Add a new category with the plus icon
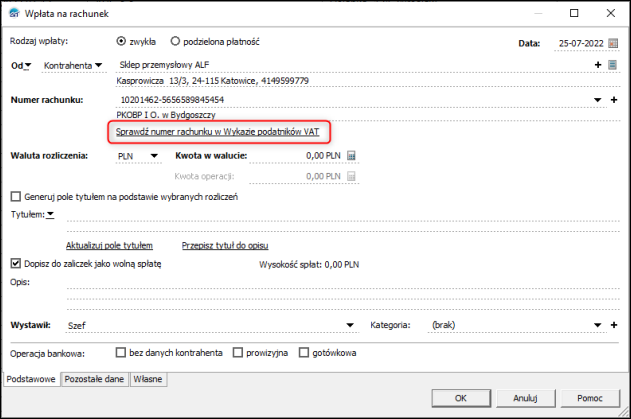 [614, 325]
